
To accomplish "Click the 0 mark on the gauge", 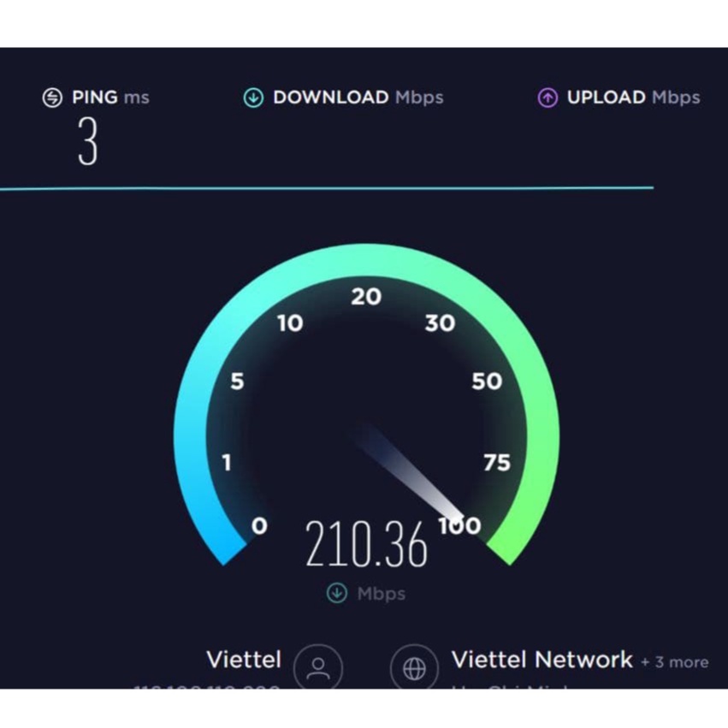I will (259, 525).
